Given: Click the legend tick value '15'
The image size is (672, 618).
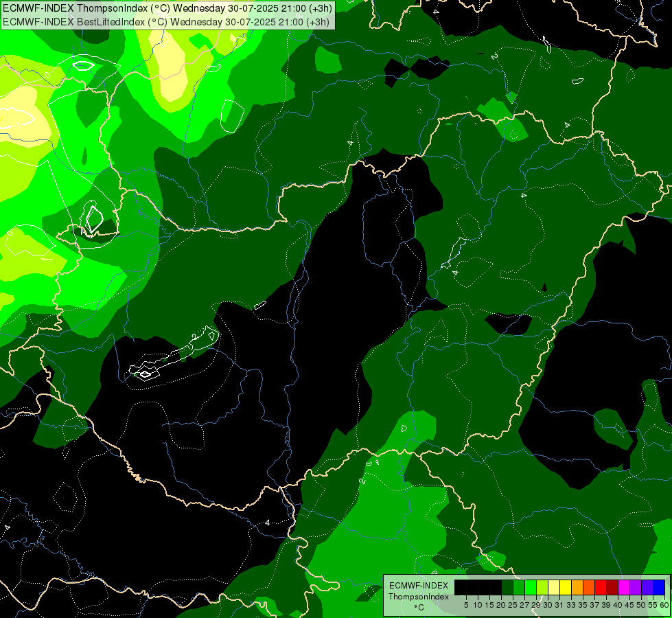Looking at the screenshot, I should (x=489, y=605).
